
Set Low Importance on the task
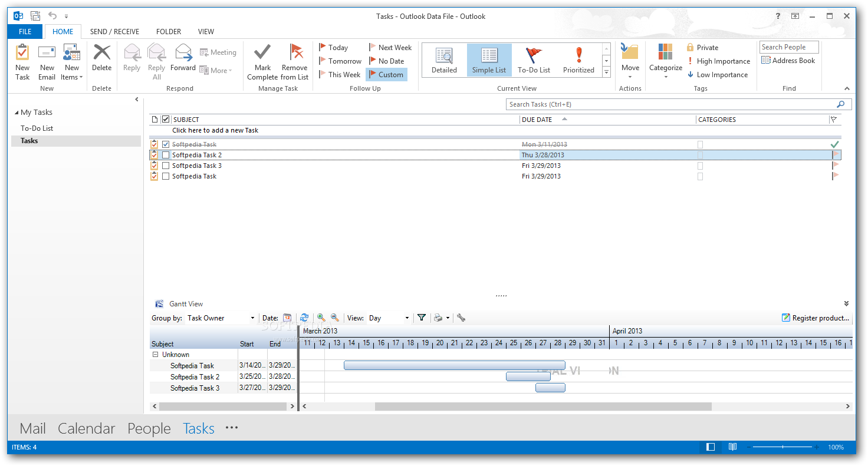coord(717,75)
